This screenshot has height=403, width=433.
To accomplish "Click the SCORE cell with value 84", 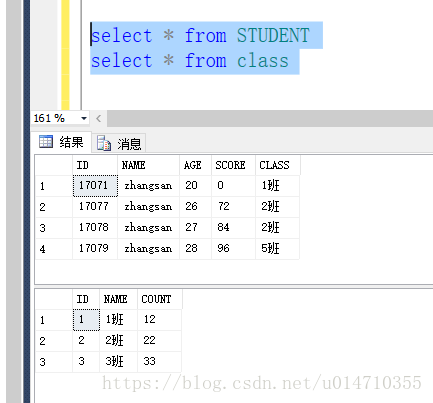I will 233,228.
